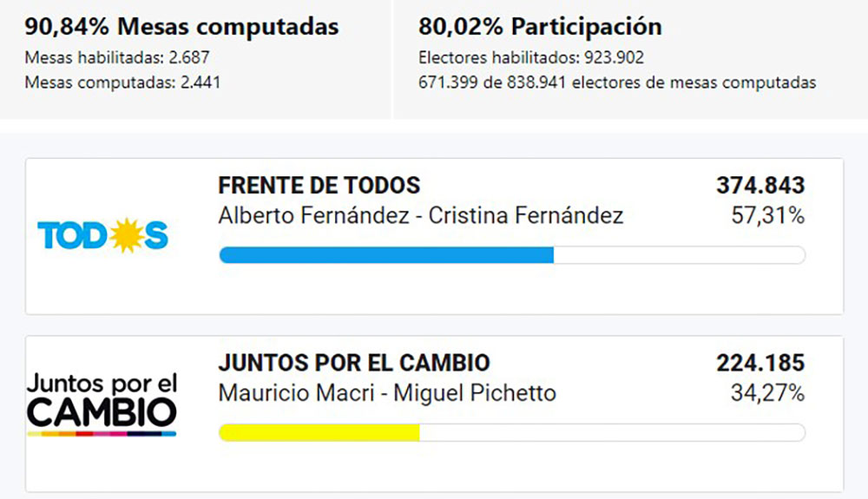868x499 pixels.
Task: Click Mesas habilitadas: 2.687 line
Action: (x=117, y=59)
